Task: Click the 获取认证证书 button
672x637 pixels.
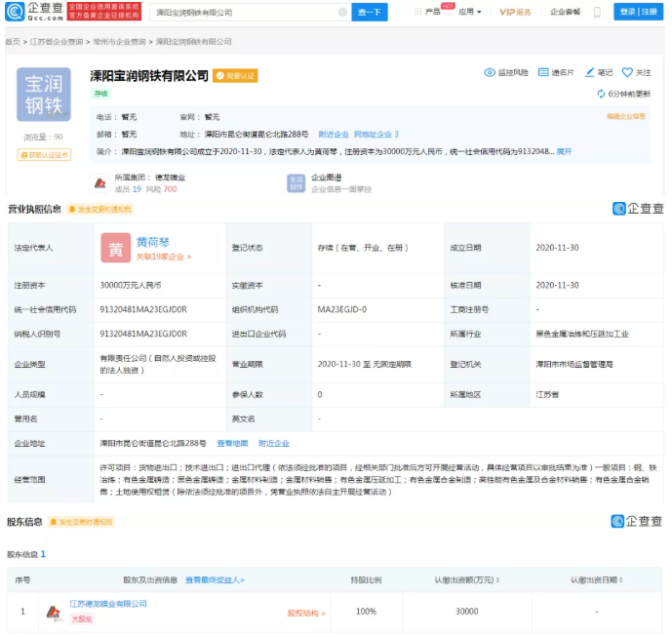Action: [44, 155]
